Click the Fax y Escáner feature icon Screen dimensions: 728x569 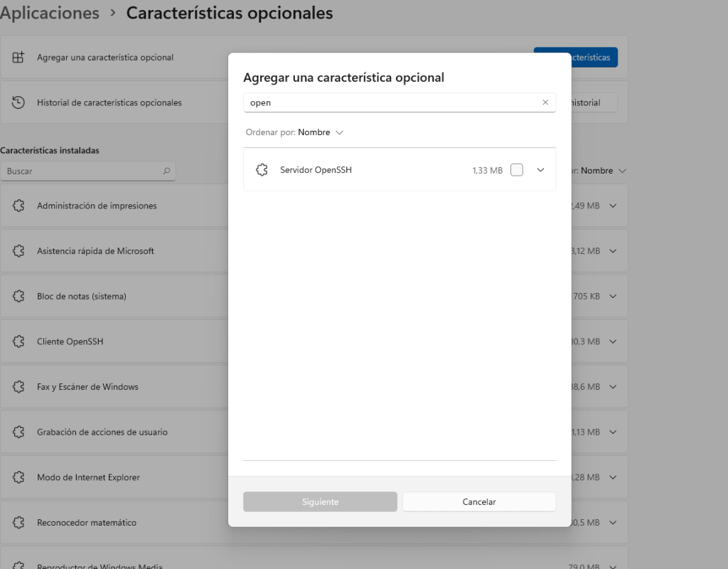[18, 387]
